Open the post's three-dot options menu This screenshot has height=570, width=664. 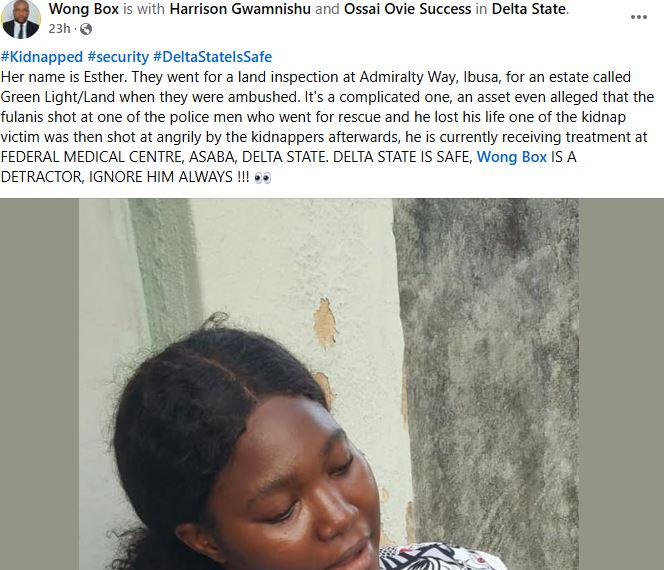pos(638,17)
